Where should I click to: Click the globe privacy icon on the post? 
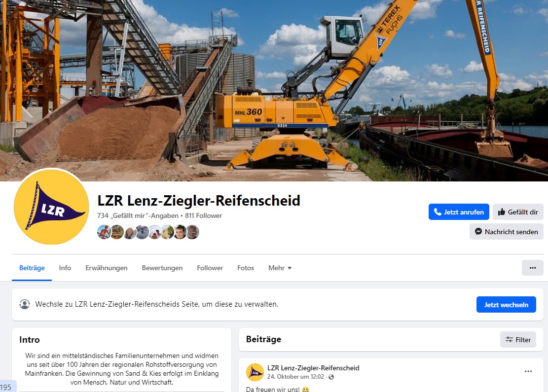pyautogui.click(x=331, y=377)
